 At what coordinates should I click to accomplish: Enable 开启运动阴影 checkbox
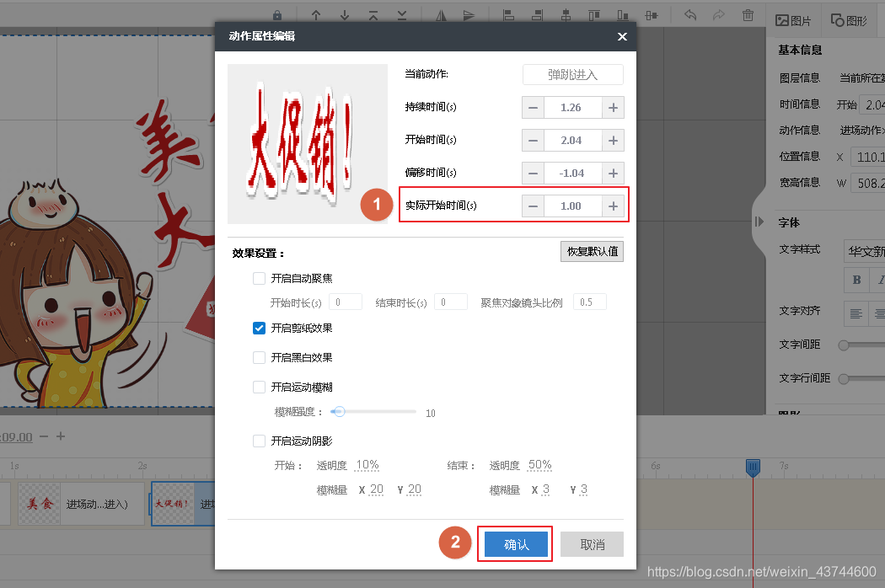click(x=259, y=441)
